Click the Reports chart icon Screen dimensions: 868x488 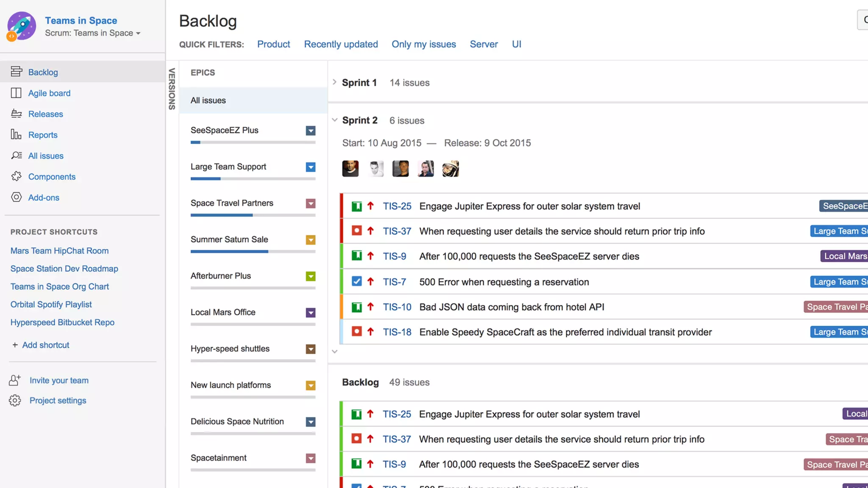(16, 134)
